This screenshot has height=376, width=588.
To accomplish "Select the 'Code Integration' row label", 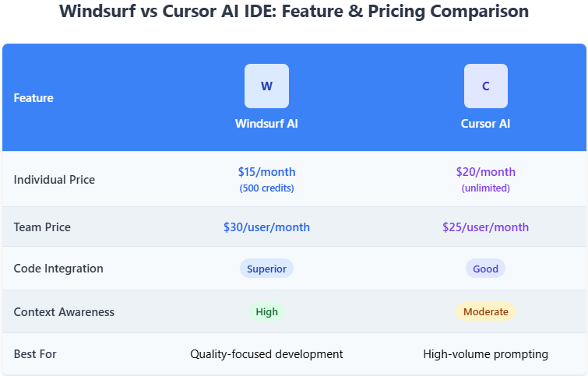I will 58,269.
